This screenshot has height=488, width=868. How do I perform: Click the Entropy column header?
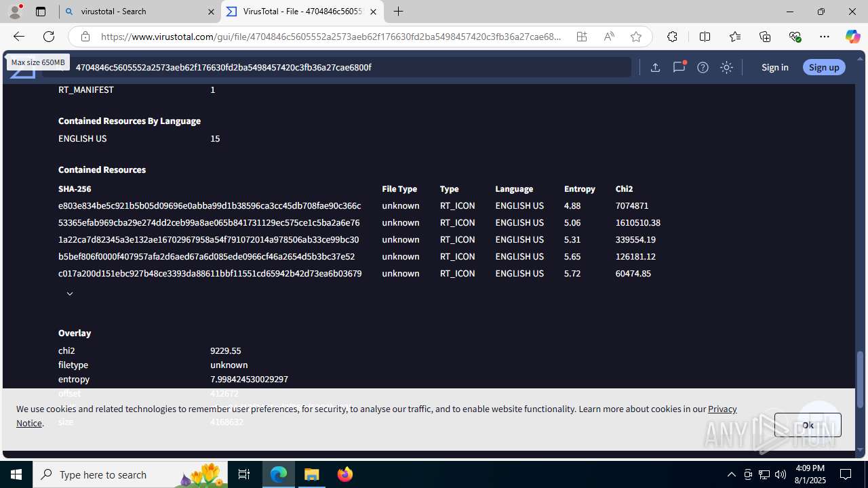580,188
